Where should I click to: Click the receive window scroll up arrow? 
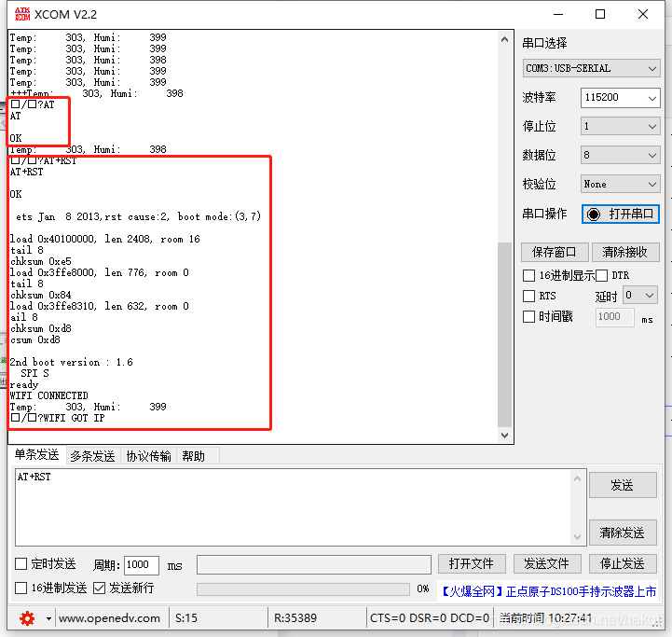click(x=504, y=39)
